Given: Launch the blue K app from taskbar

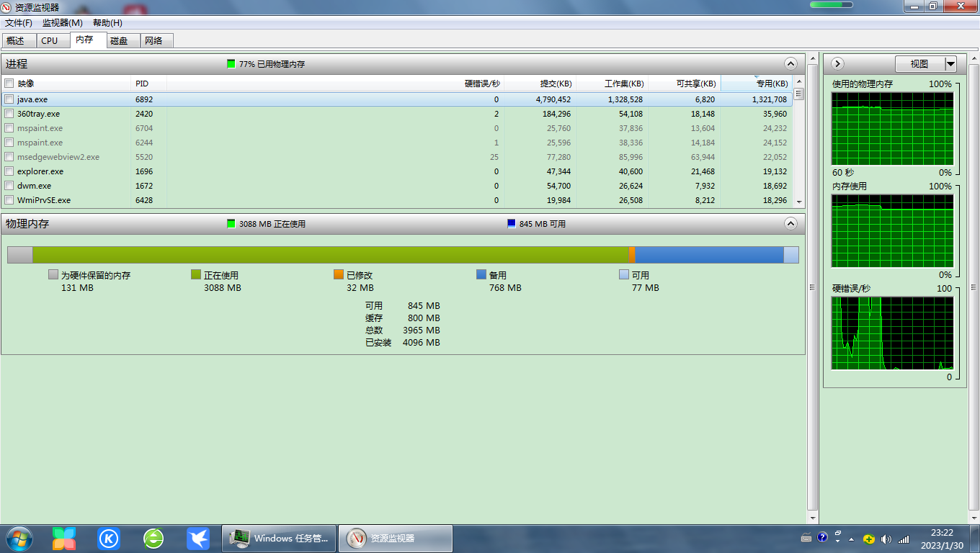Looking at the screenshot, I should 109,538.
